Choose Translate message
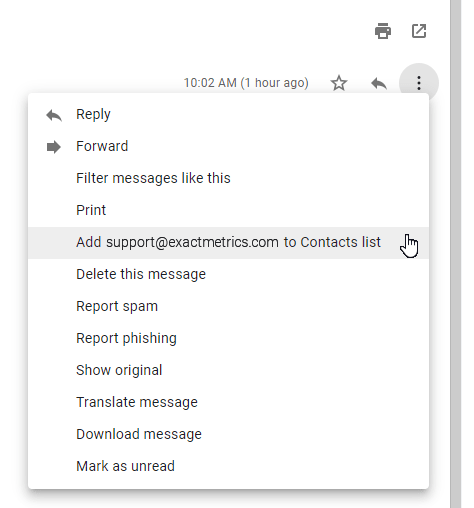This screenshot has width=474, height=508. [228, 402]
